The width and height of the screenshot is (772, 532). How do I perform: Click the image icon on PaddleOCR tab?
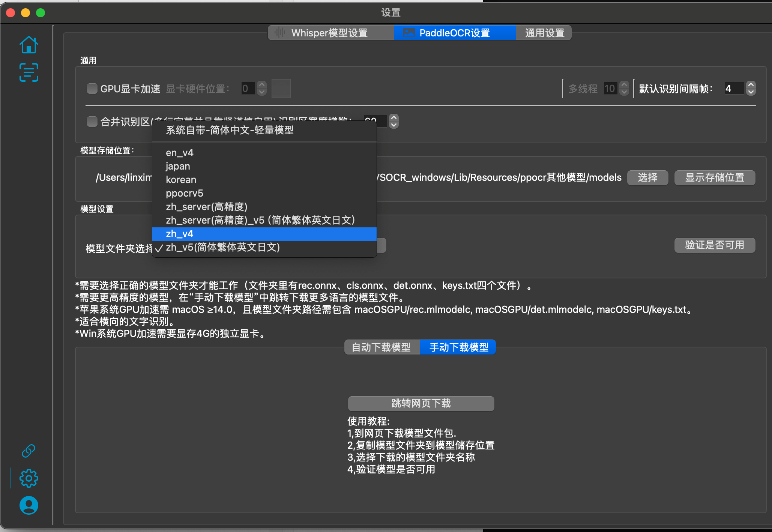point(409,33)
